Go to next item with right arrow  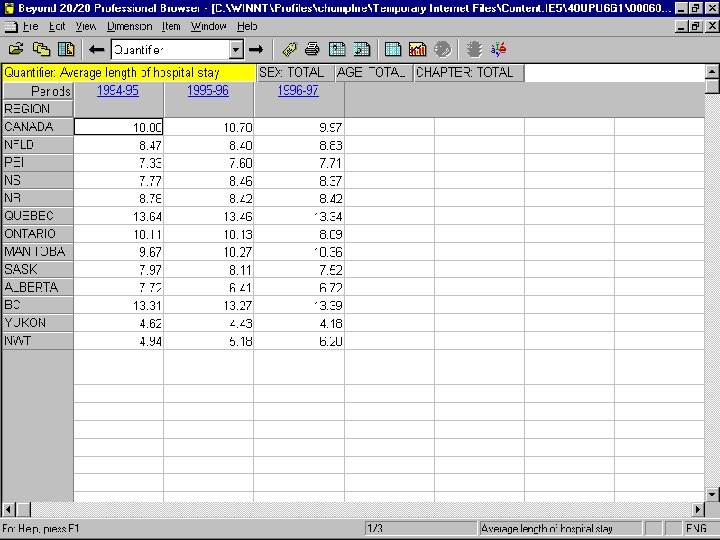(x=256, y=49)
